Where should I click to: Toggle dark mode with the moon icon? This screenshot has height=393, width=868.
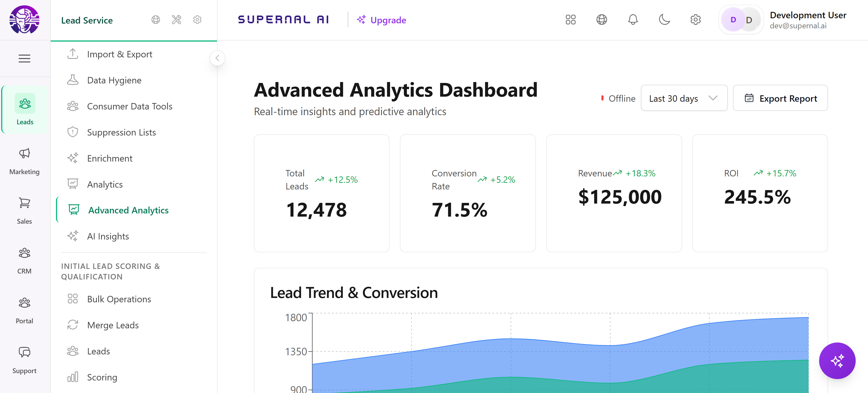pyautogui.click(x=664, y=20)
